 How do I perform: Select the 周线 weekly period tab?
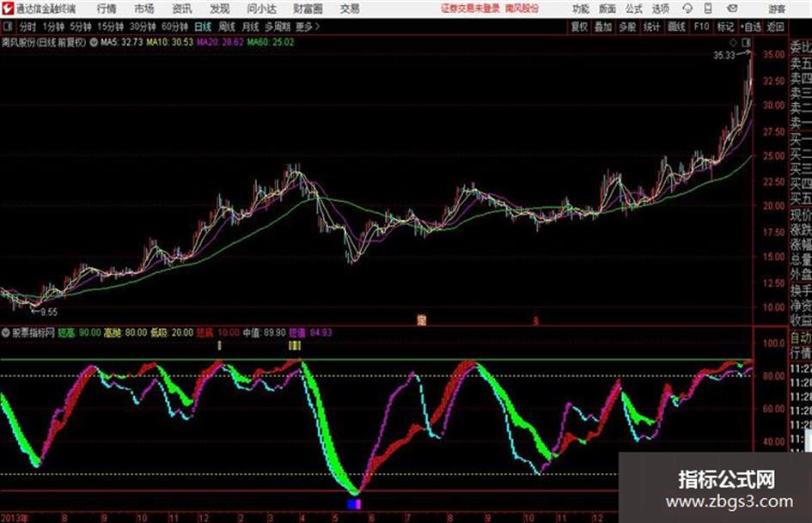pyautogui.click(x=227, y=27)
